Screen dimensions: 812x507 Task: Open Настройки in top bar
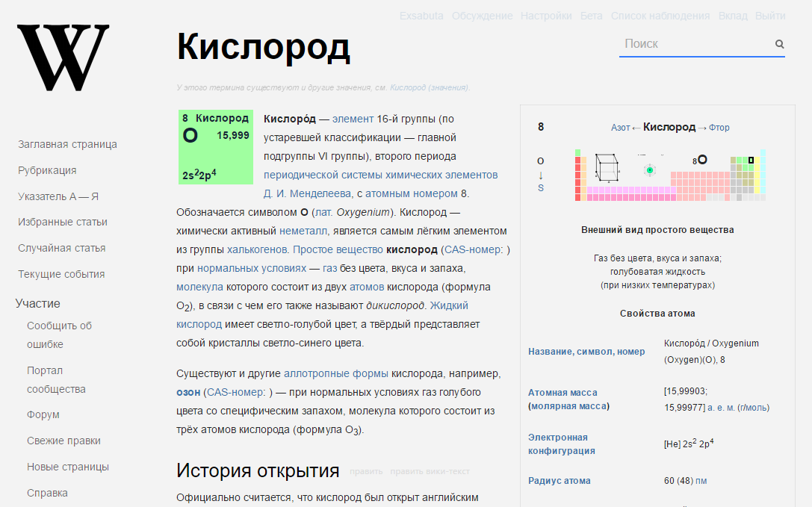pyautogui.click(x=546, y=16)
